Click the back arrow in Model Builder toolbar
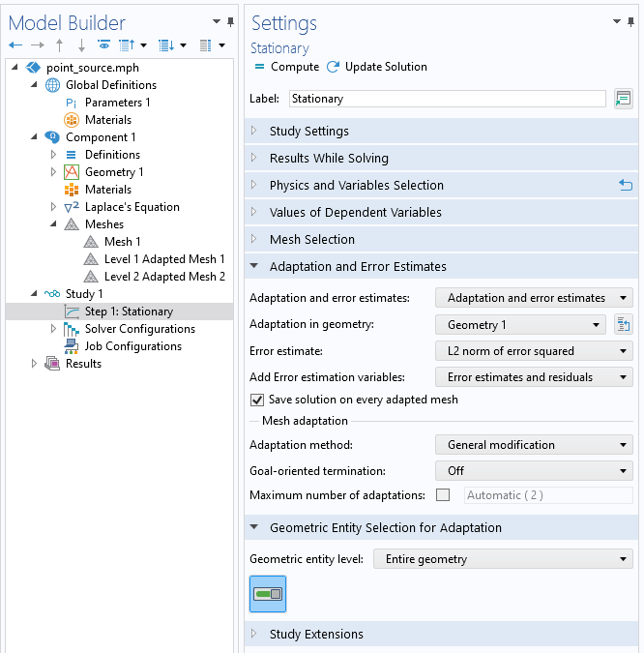644x653 pixels. [x=15, y=45]
